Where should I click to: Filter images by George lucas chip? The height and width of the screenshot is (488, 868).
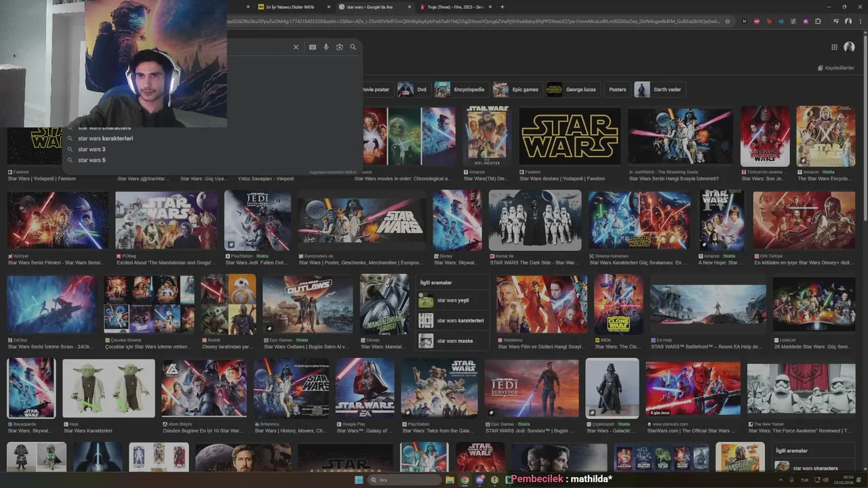(574, 89)
